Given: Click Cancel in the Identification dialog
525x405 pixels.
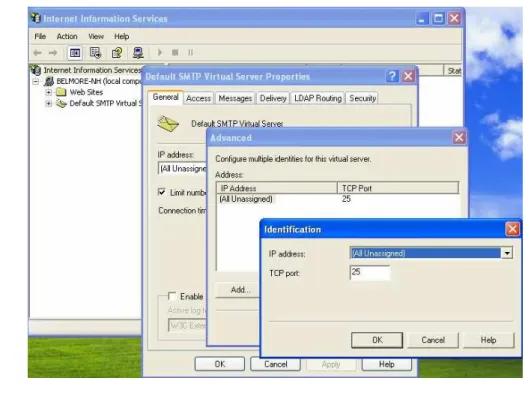Looking at the screenshot, I should [x=433, y=340].
